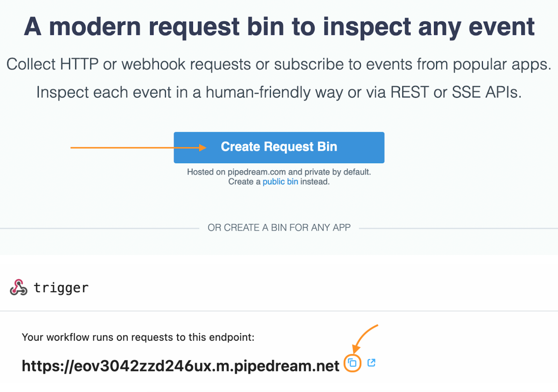Click the word 'instead.' after public bin
The height and width of the screenshot is (392, 558).
pyautogui.click(x=315, y=182)
